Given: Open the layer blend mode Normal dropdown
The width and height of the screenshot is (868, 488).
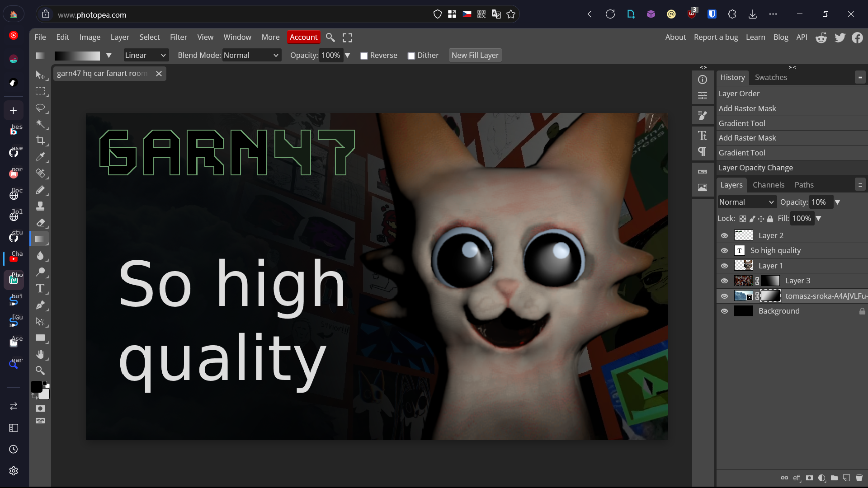Looking at the screenshot, I should coord(747,202).
